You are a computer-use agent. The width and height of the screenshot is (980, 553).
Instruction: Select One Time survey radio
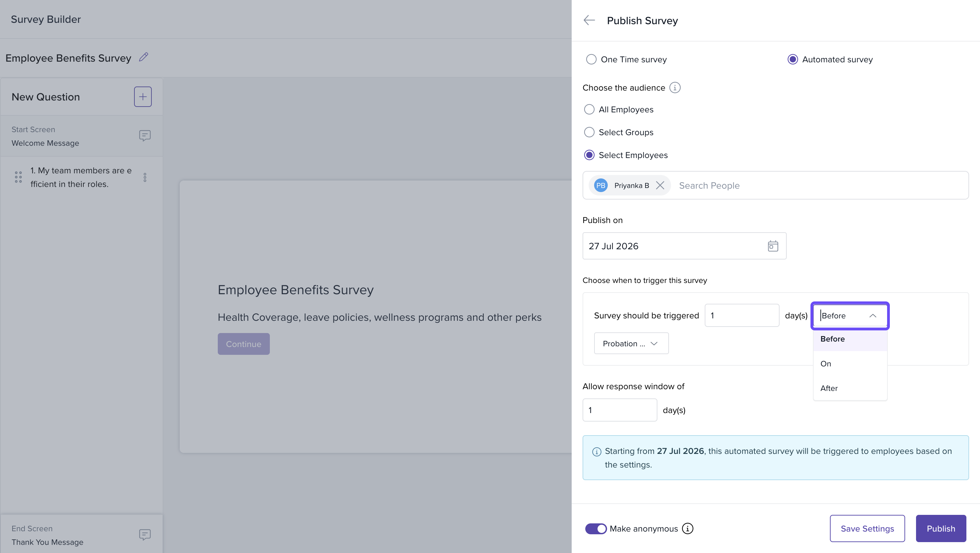point(591,59)
